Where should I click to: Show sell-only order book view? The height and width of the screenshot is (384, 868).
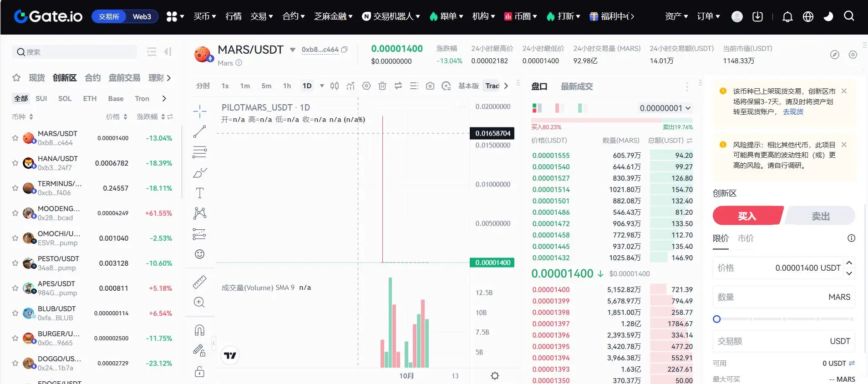tap(583, 108)
